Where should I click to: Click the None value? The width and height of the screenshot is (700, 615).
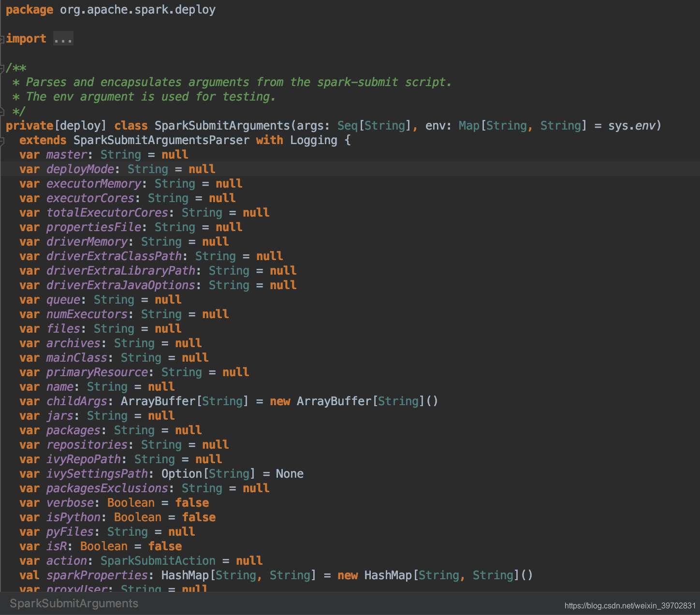pyautogui.click(x=290, y=474)
